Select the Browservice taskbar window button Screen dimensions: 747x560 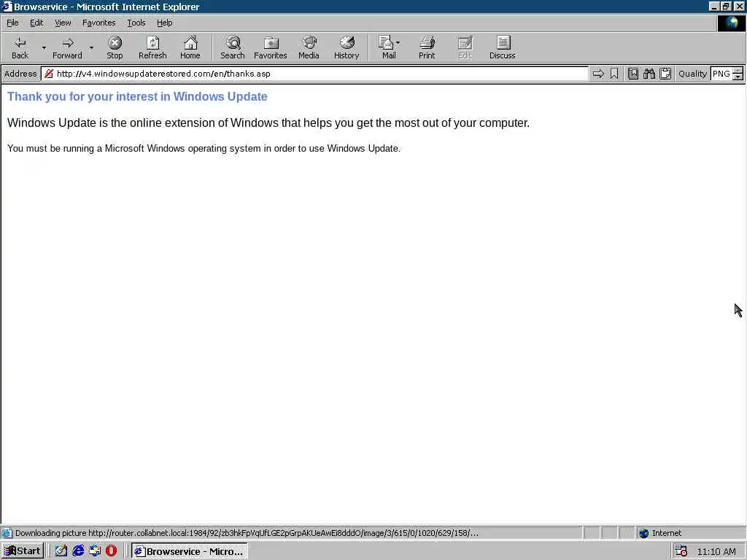tap(189, 551)
